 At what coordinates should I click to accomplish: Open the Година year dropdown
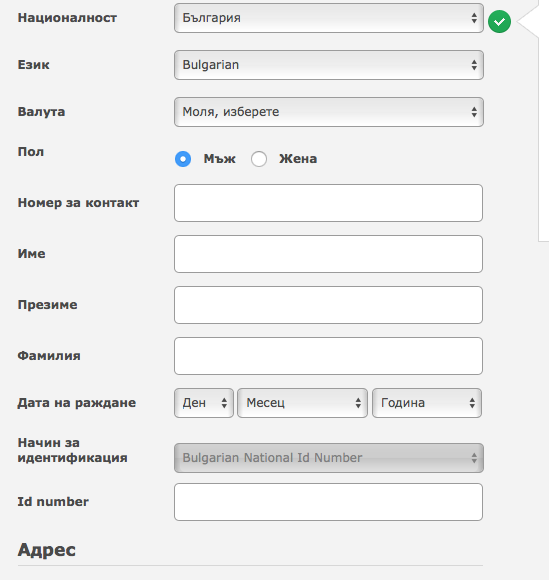427,403
